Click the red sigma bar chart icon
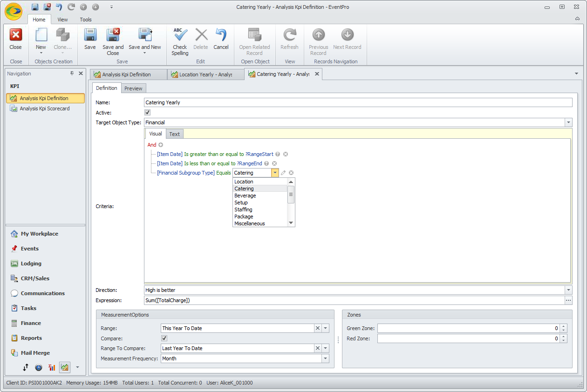 (x=52, y=367)
